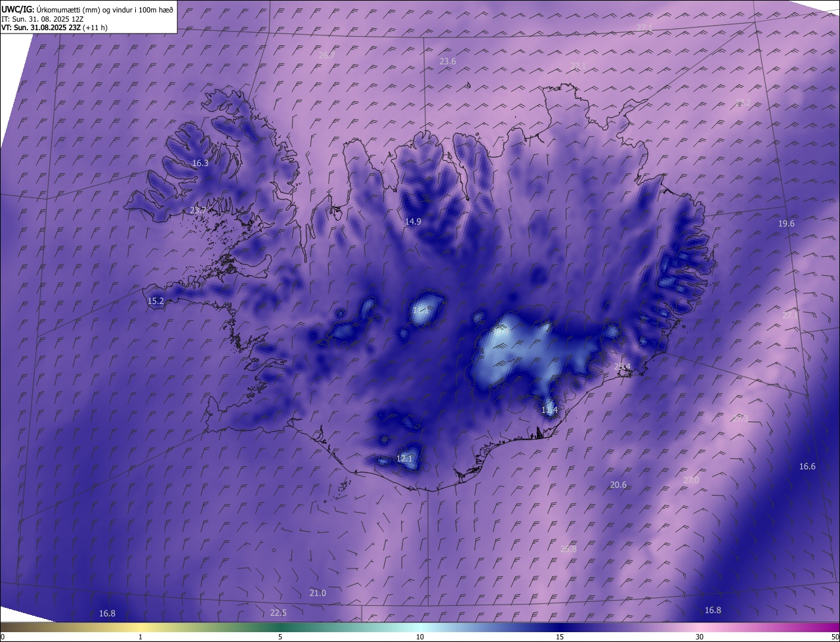Viewport: 840px width, 642px height.
Task: Click the 20.6 value label
Action: point(618,485)
